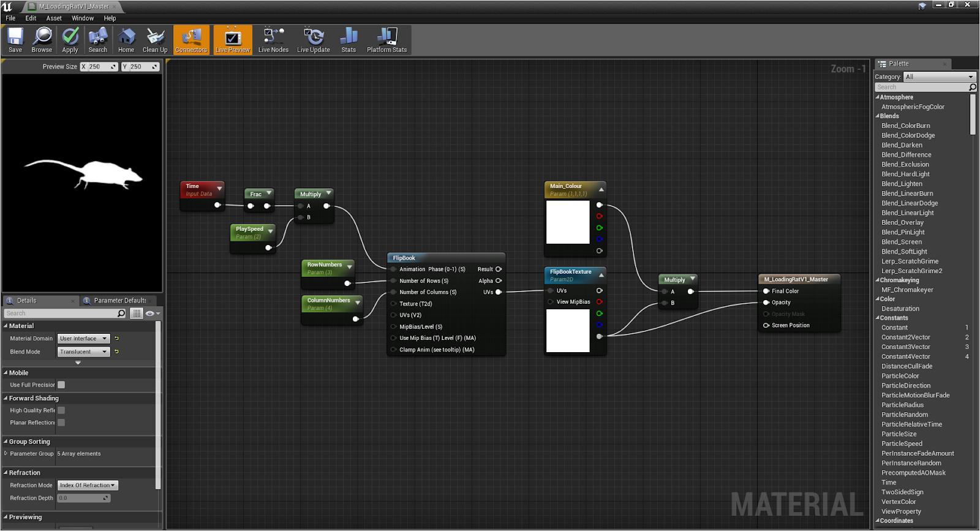Switch to the Parameter Defaults tab
980x531 pixels.
pyautogui.click(x=119, y=301)
